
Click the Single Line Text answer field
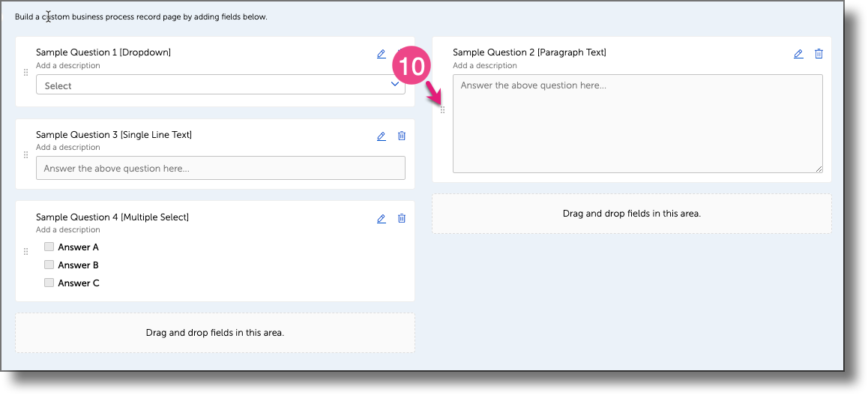pos(220,168)
